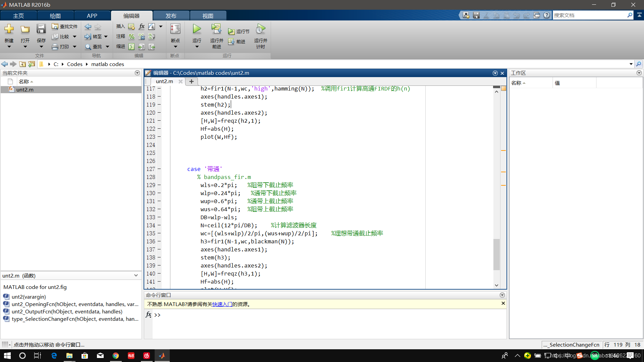Click the Run and Time icon
Viewport: 644px width, 362px height.
tap(260, 29)
